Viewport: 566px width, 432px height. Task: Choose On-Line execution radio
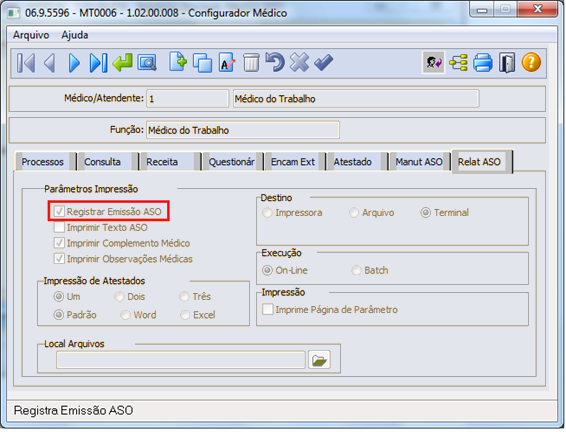point(267,270)
